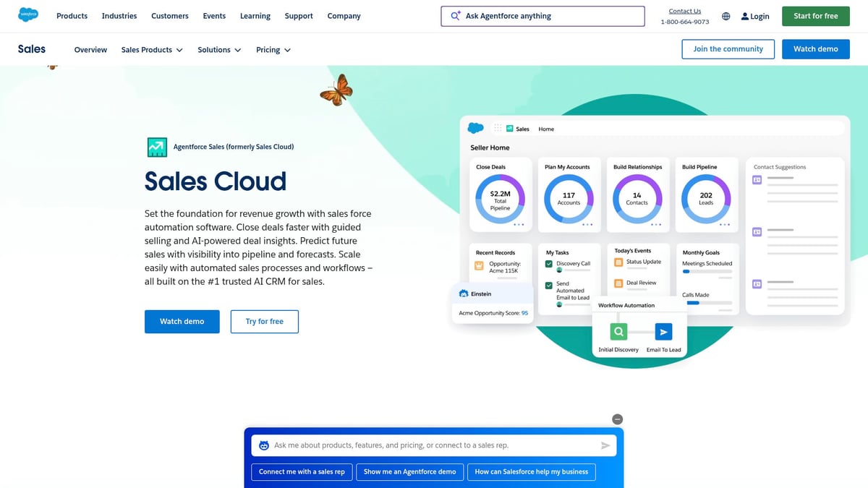Click the Start for free button

(x=816, y=16)
